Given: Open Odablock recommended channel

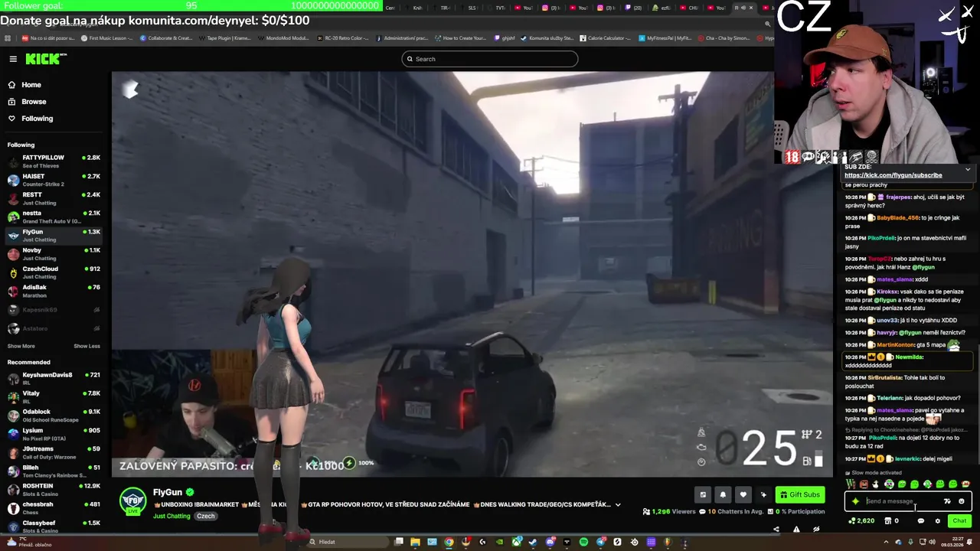Looking at the screenshot, I should point(54,415).
